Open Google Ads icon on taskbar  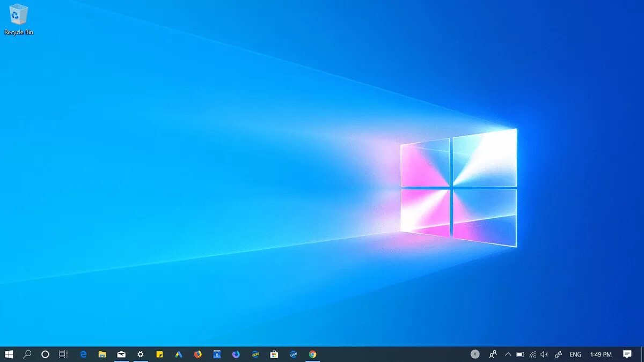coord(179,354)
